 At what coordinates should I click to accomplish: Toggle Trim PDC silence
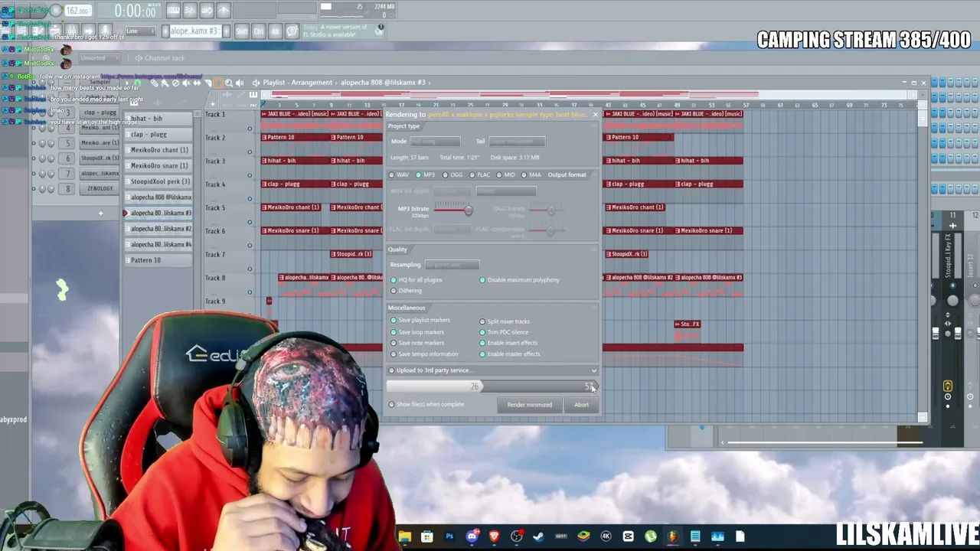[x=505, y=332]
